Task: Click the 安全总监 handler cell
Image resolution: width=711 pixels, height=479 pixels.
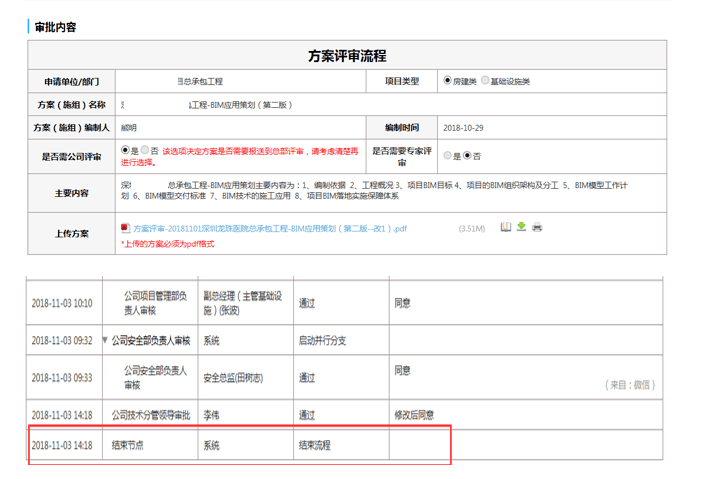Action: [x=245, y=377]
